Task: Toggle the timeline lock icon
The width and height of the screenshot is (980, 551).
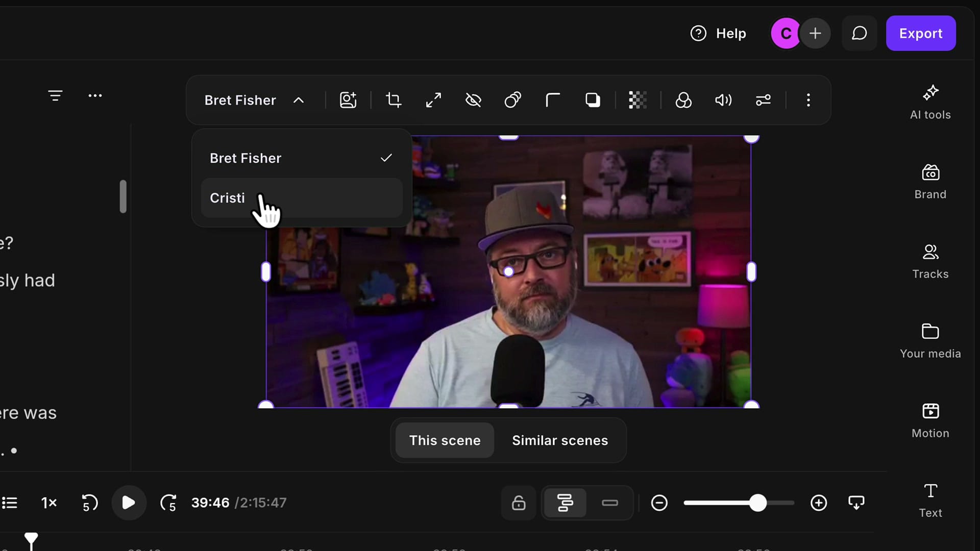Action: point(519,503)
